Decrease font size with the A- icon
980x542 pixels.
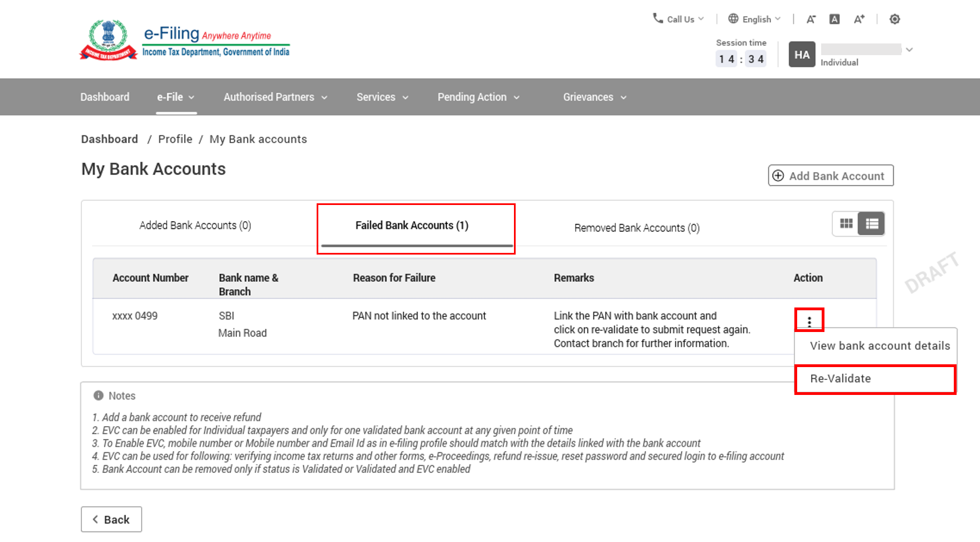pos(811,19)
